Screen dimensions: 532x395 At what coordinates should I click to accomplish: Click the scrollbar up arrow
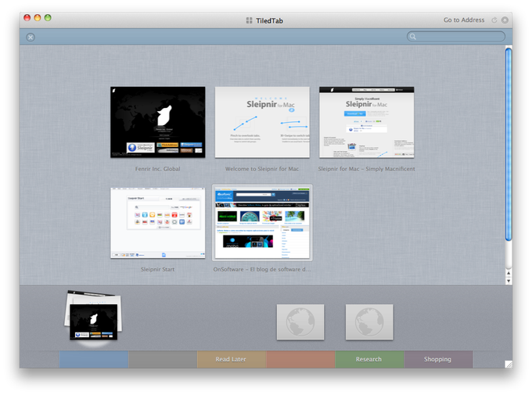point(509,273)
